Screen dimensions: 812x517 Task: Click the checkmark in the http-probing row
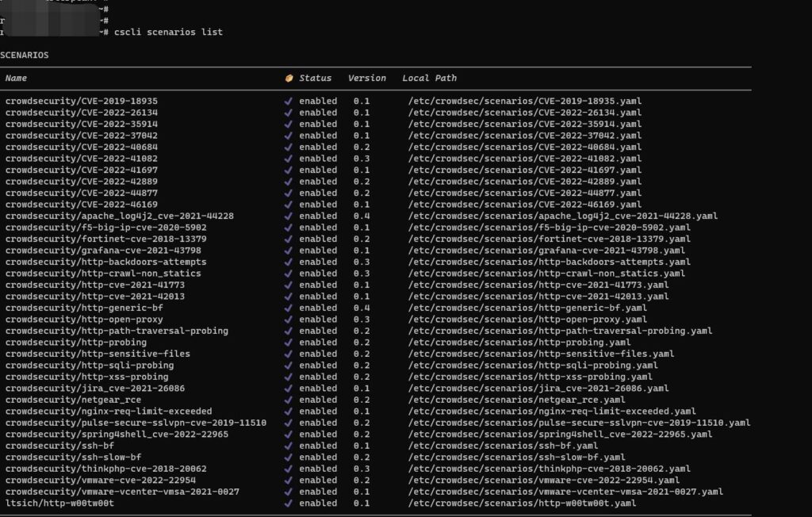[289, 343]
